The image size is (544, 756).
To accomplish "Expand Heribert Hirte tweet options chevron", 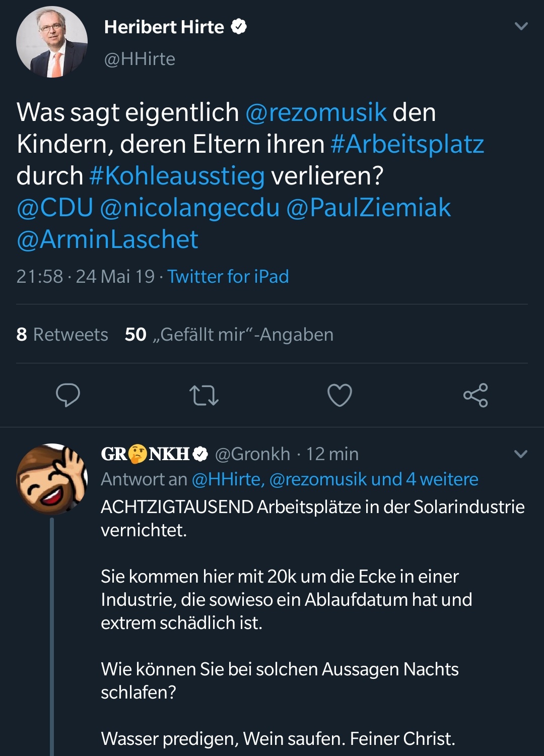I will coord(521,26).
